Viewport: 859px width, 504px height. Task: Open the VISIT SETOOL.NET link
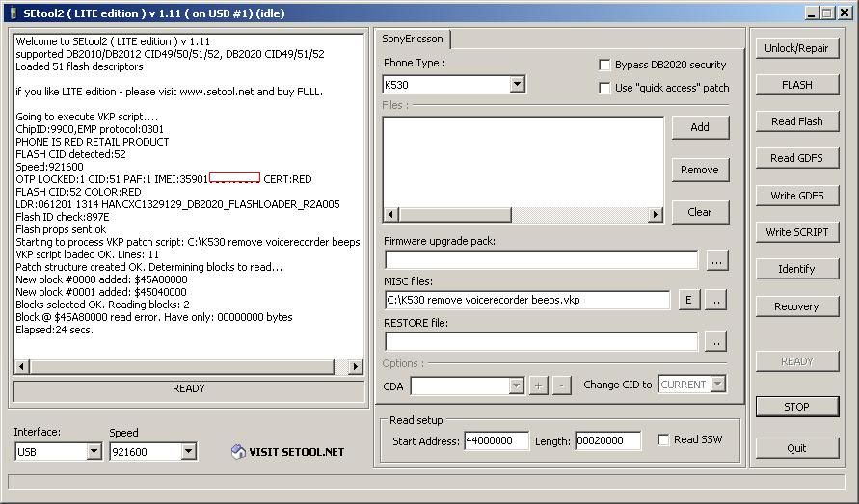pyautogui.click(x=296, y=452)
